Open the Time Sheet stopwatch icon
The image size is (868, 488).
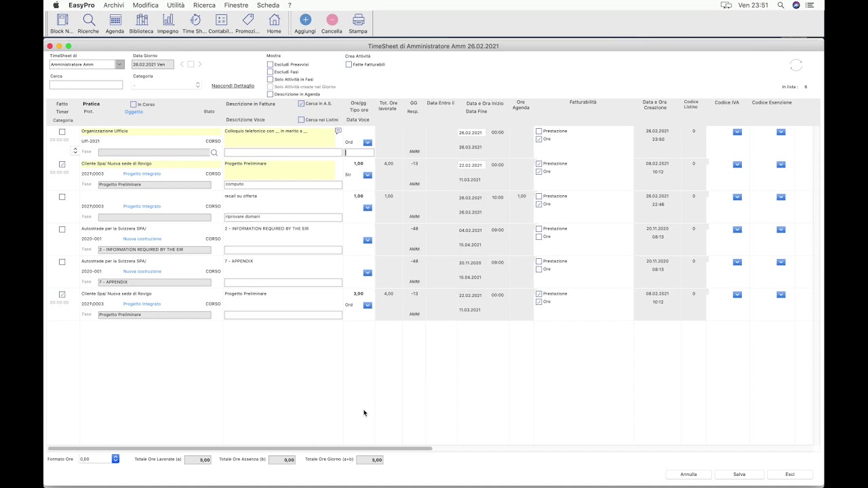tap(195, 20)
